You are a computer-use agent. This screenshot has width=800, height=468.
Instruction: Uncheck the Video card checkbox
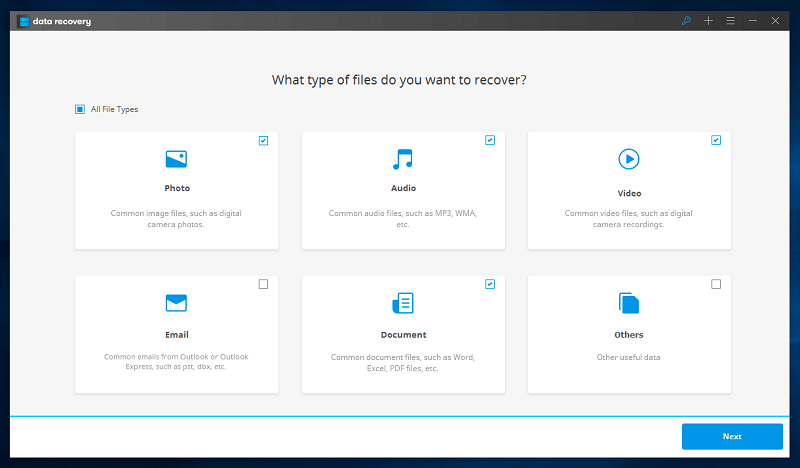[x=716, y=140]
